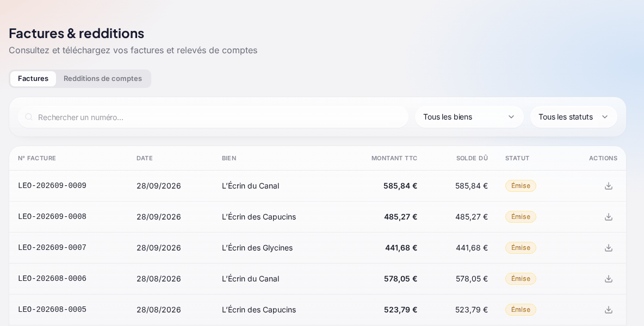
Task: Click the Émise badge for LEO-202608-0005
Action: (521, 310)
